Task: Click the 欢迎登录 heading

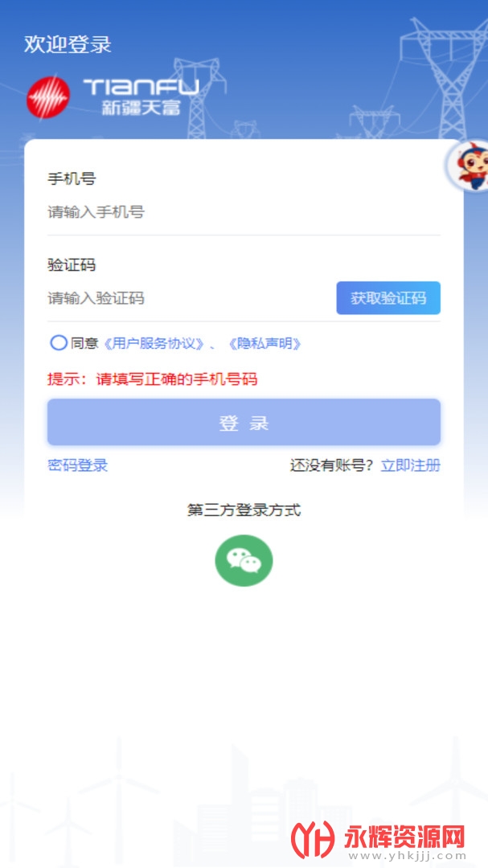Action: coord(68,44)
